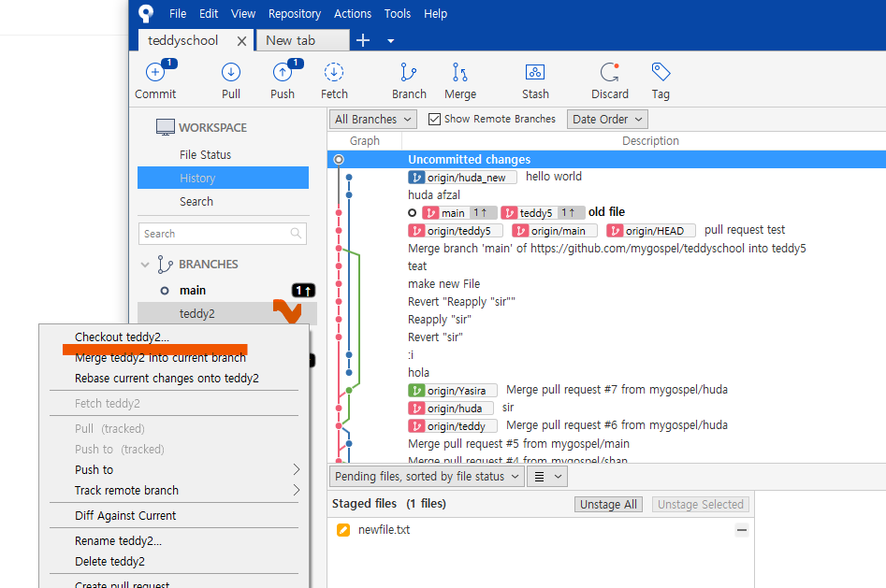Select the teddy2 branch in sidebar
886x588 pixels.
click(x=227, y=313)
